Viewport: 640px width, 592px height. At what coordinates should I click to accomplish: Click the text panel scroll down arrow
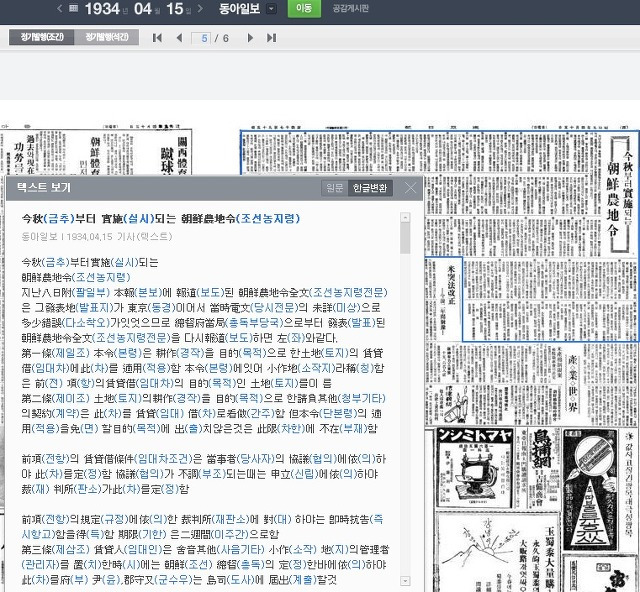(x=405, y=580)
